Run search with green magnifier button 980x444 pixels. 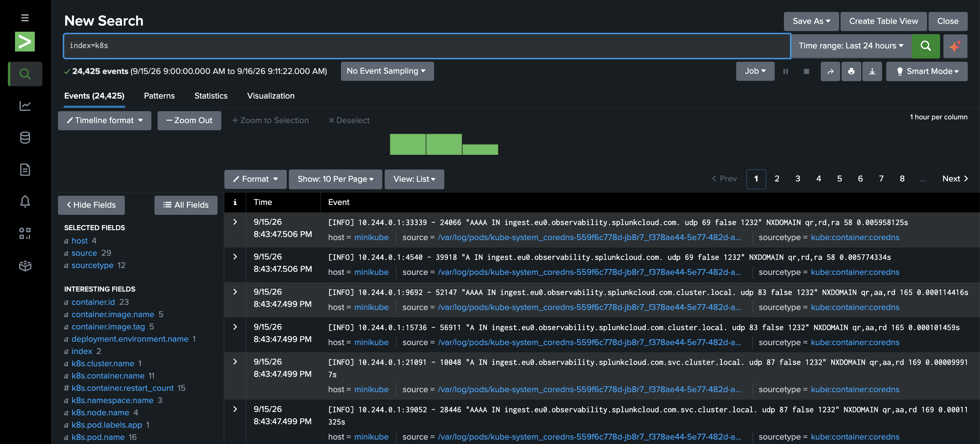click(x=925, y=46)
